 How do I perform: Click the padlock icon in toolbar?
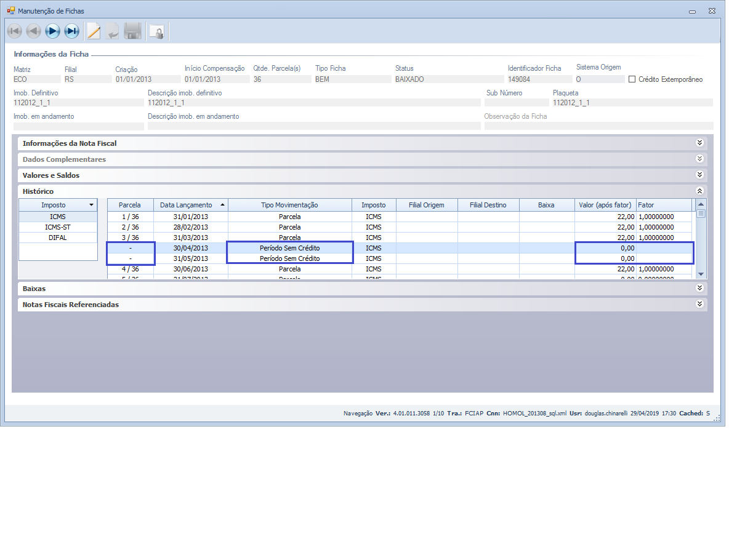point(156,31)
